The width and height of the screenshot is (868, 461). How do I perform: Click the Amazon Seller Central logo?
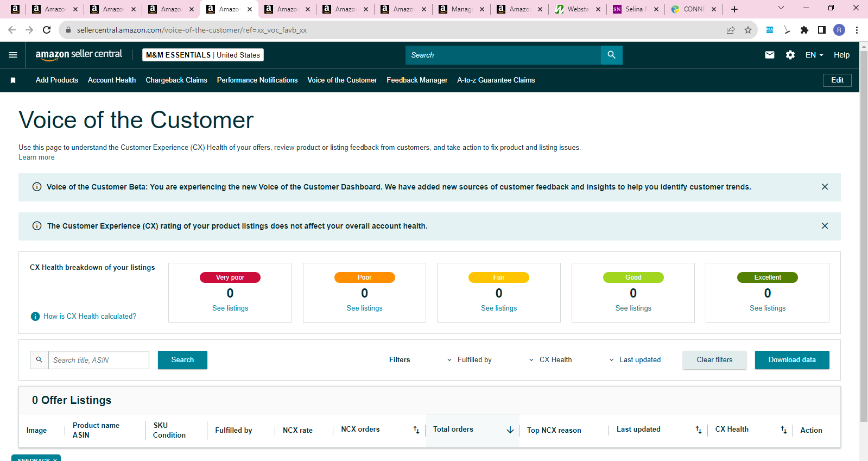(79, 55)
